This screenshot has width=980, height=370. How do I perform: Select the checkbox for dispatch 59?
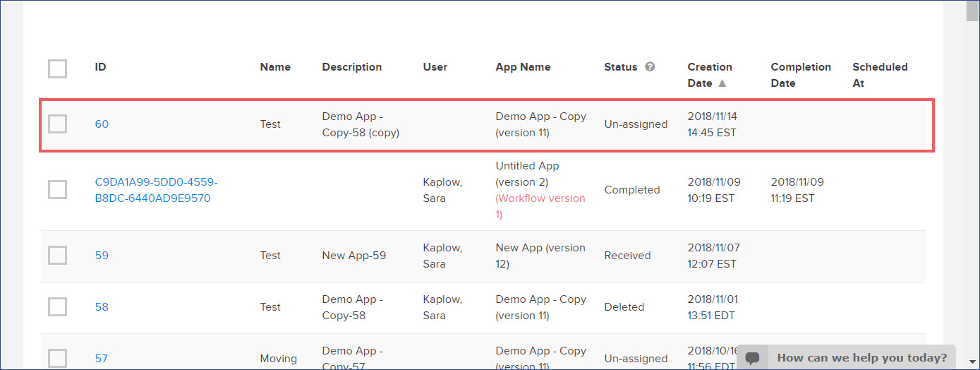tap(58, 256)
